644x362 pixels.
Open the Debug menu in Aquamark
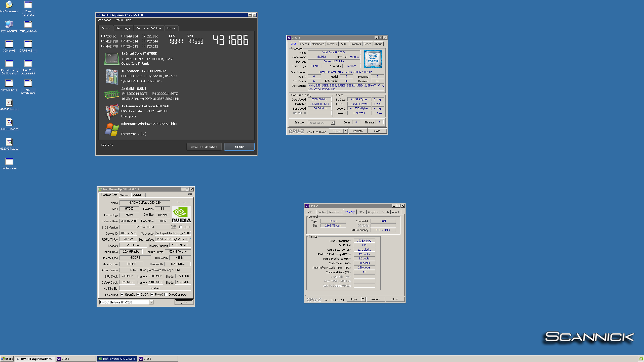(119, 20)
